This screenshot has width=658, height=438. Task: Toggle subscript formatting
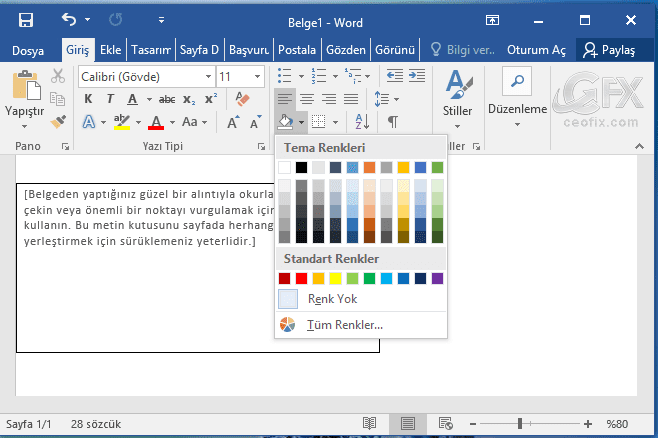click(189, 99)
